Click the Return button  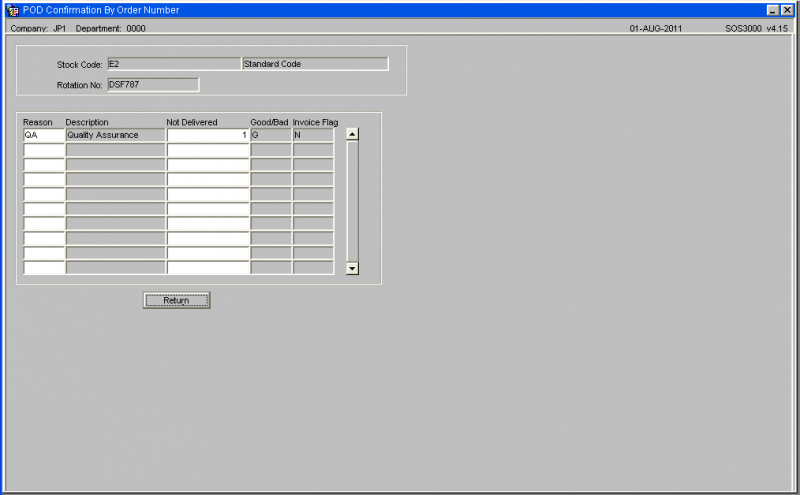click(177, 301)
